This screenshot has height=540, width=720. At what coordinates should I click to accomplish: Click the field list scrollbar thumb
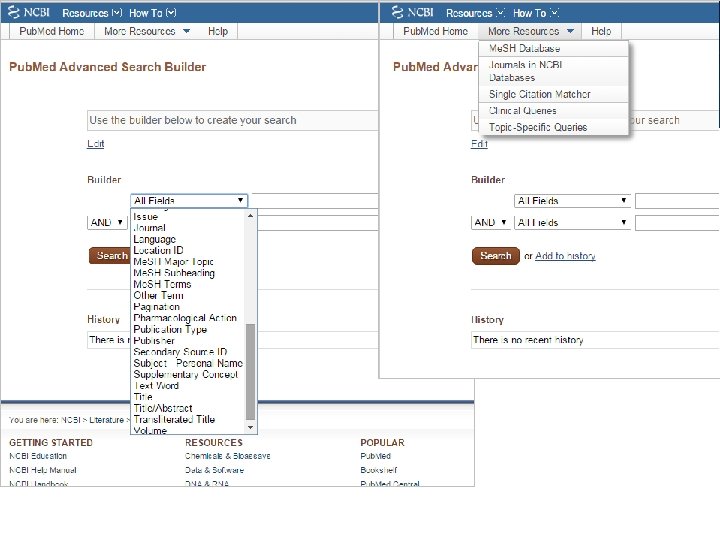(x=251, y=371)
